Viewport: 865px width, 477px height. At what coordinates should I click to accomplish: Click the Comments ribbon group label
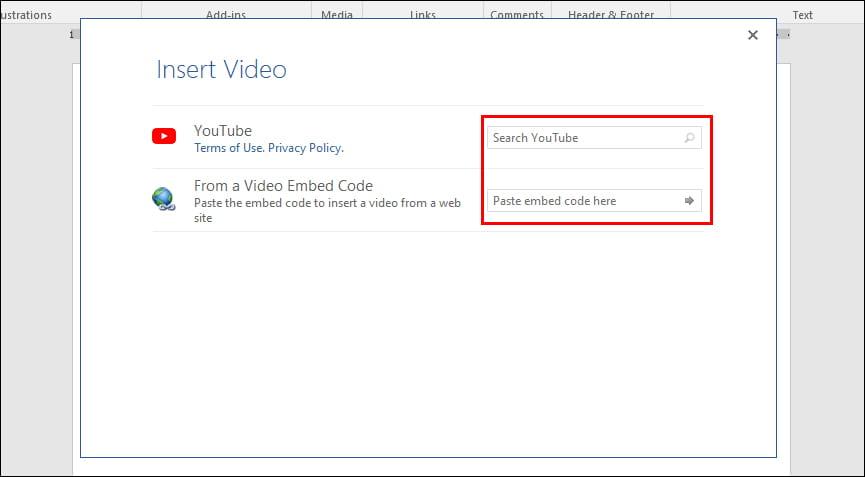[x=517, y=15]
